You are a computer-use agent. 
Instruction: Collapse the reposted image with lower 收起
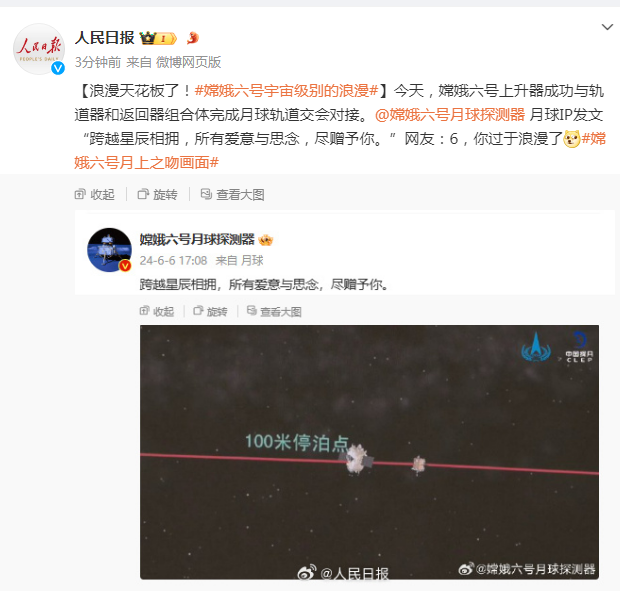[157, 312]
